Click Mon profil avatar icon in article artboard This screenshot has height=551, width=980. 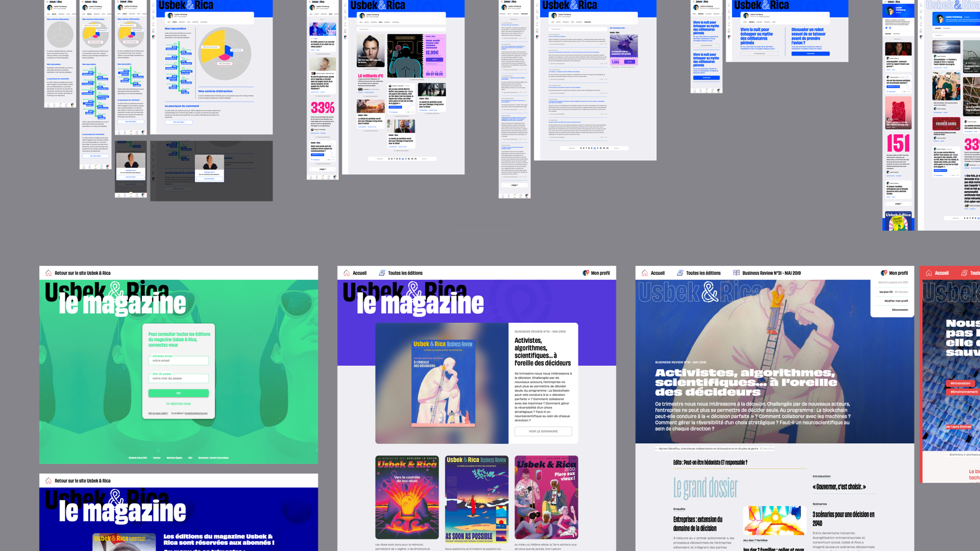point(884,273)
